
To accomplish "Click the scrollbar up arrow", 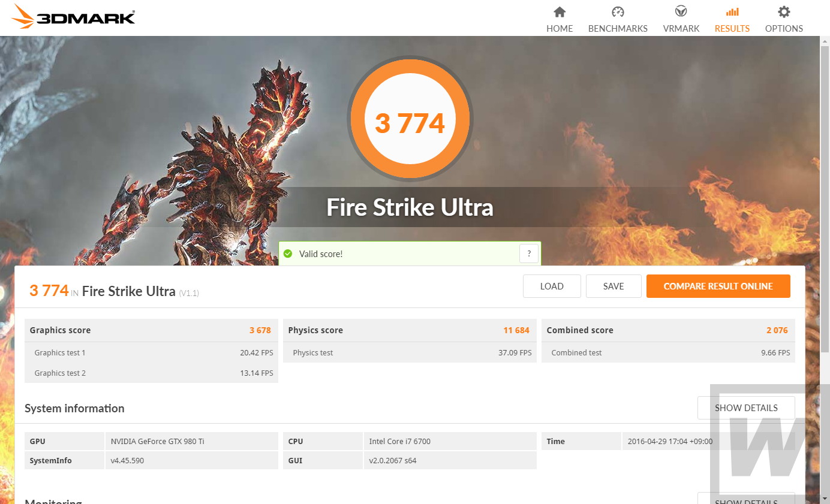I will [x=825, y=41].
